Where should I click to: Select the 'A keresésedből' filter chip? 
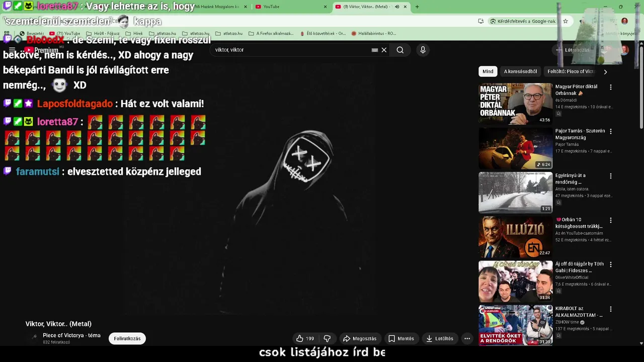coord(520,71)
